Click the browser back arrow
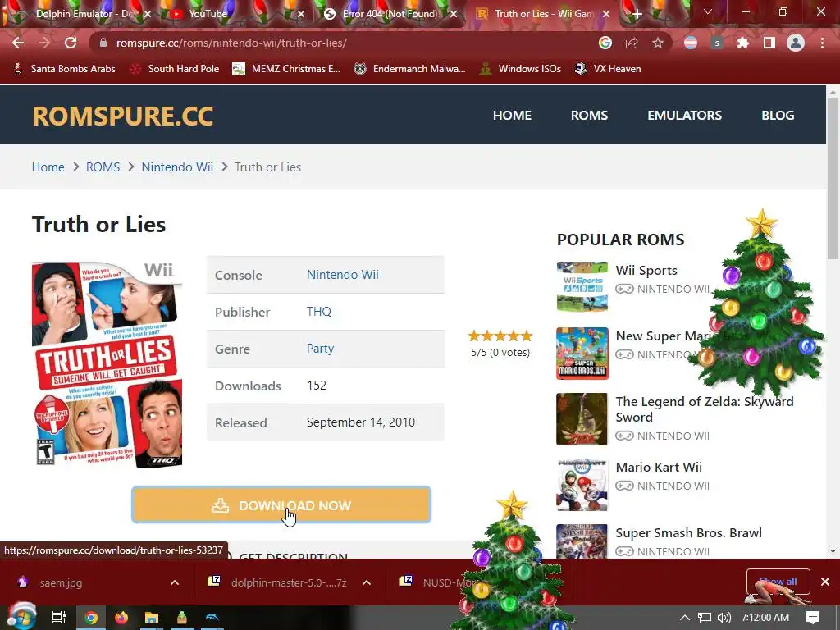The width and height of the screenshot is (840, 630). (18, 43)
